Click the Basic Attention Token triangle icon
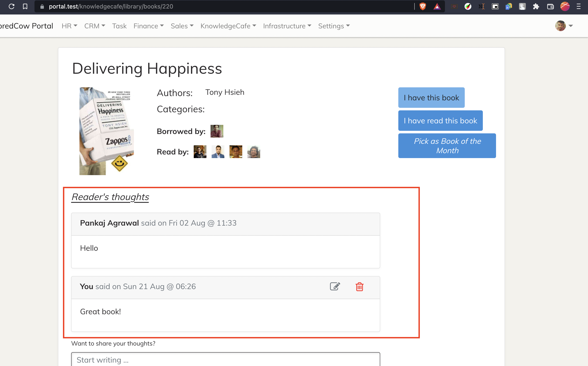588x366 pixels. 438,7
